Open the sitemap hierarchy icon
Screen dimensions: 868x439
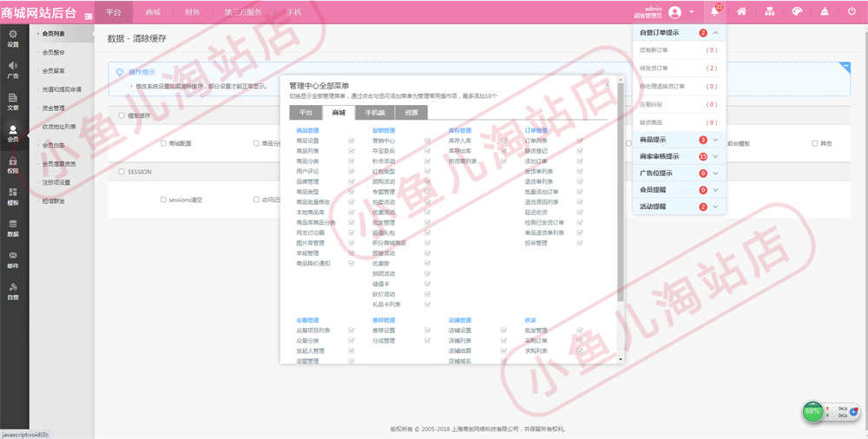(x=769, y=11)
